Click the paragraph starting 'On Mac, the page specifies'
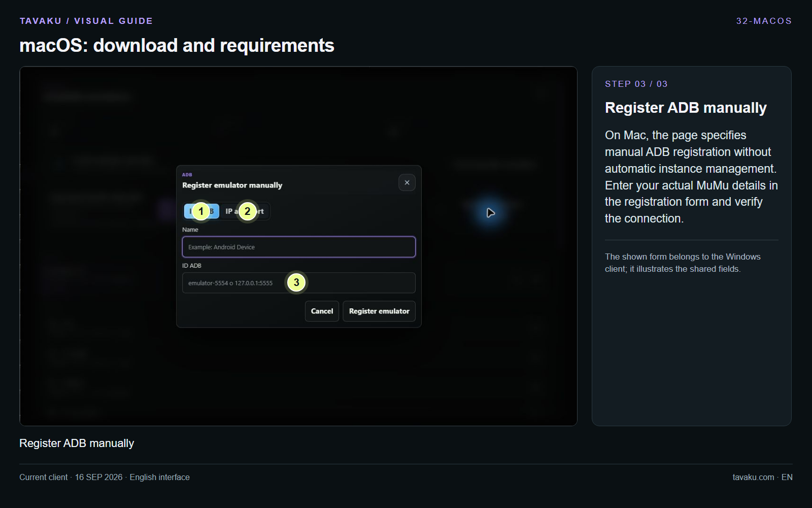812x508 pixels. [x=691, y=177]
